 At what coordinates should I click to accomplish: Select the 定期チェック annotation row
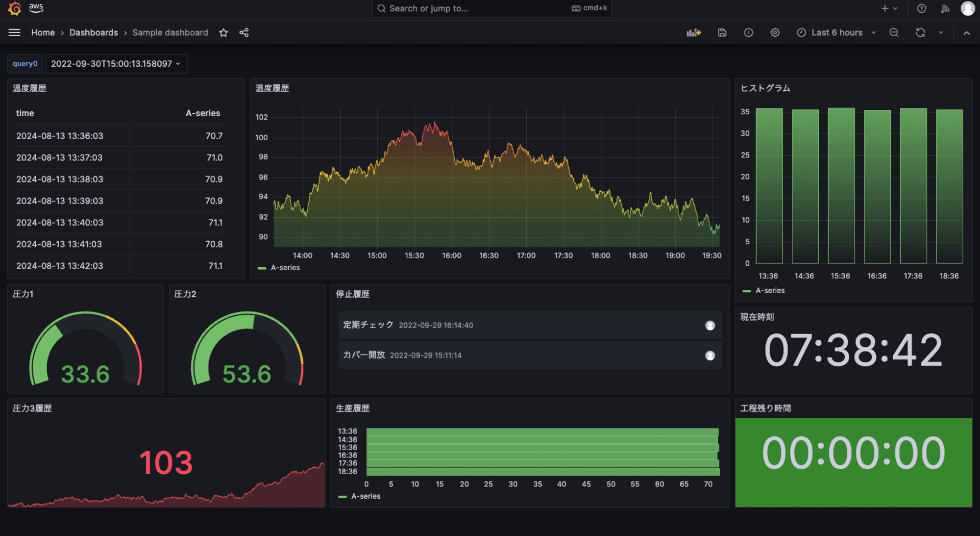tap(530, 325)
